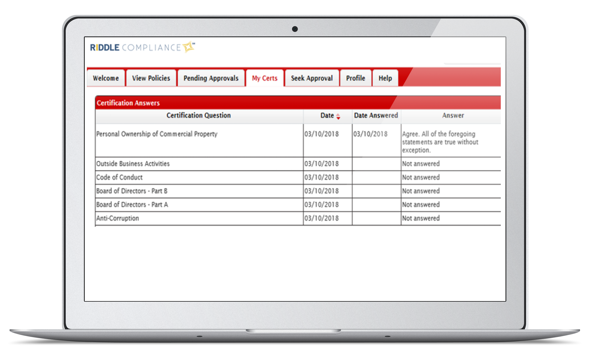Click the Riddle Compliance logo
Screen dimensions: 590x364
pyautogui.click(x=142, y=47)
